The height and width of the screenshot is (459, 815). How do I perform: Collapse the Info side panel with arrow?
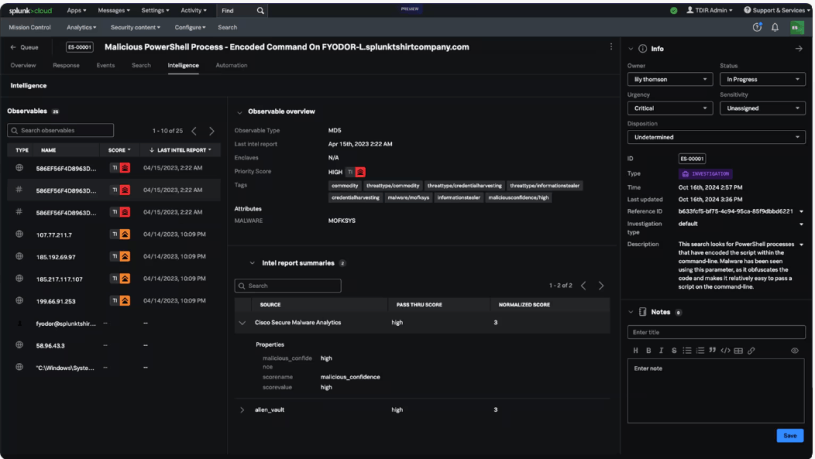coord(798,48)
